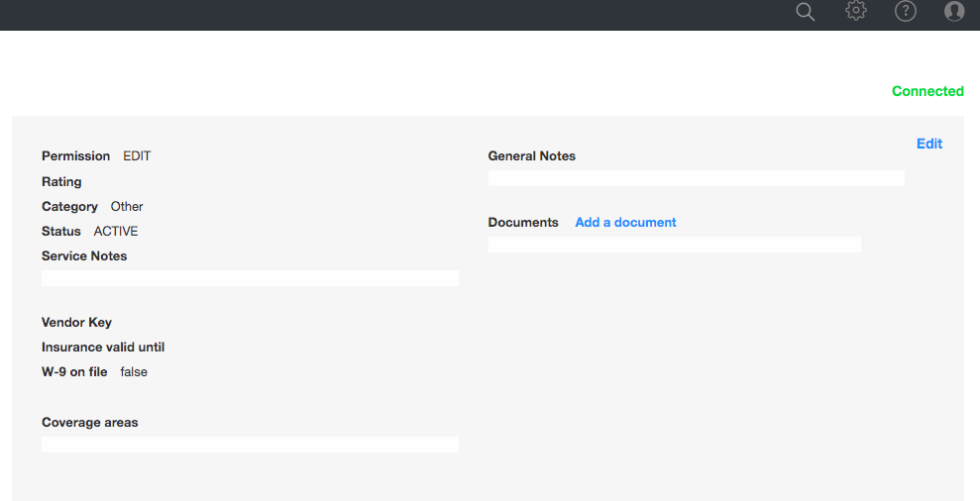
Task: Click the Documents list field
Action: pos(674,245)
